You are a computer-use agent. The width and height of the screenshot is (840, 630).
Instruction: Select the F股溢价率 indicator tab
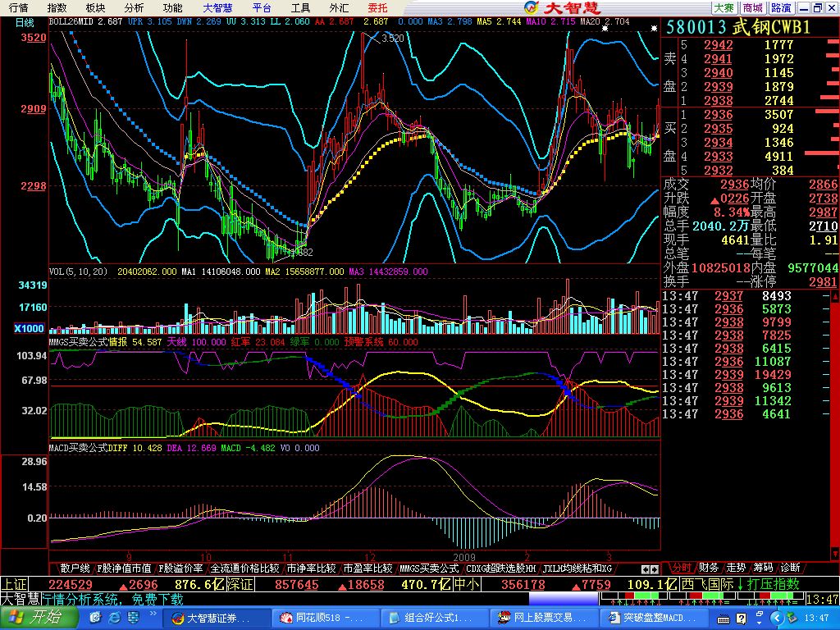tap(180, 568)
